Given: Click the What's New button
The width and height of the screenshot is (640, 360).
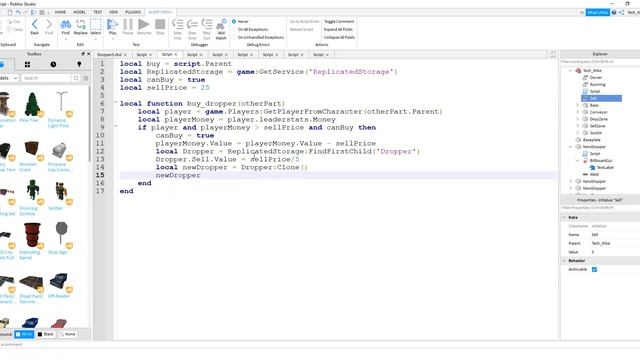Looking at the screenshot, I should pos(598,12).
